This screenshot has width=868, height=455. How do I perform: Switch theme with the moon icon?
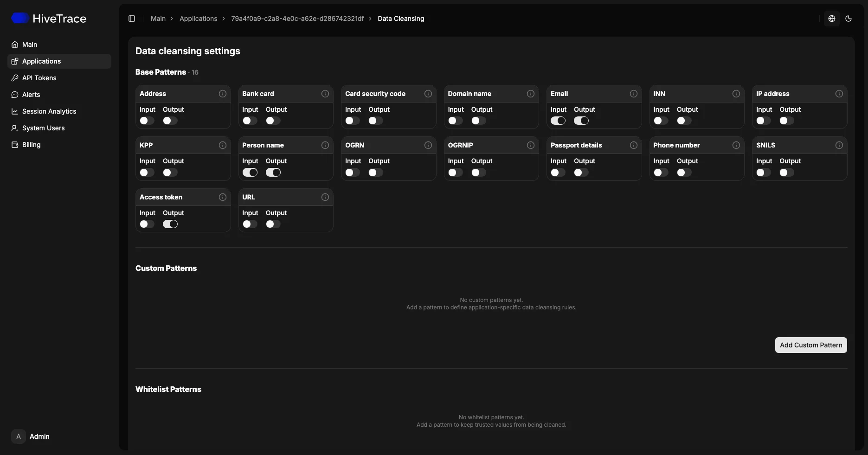click(849, 19)
